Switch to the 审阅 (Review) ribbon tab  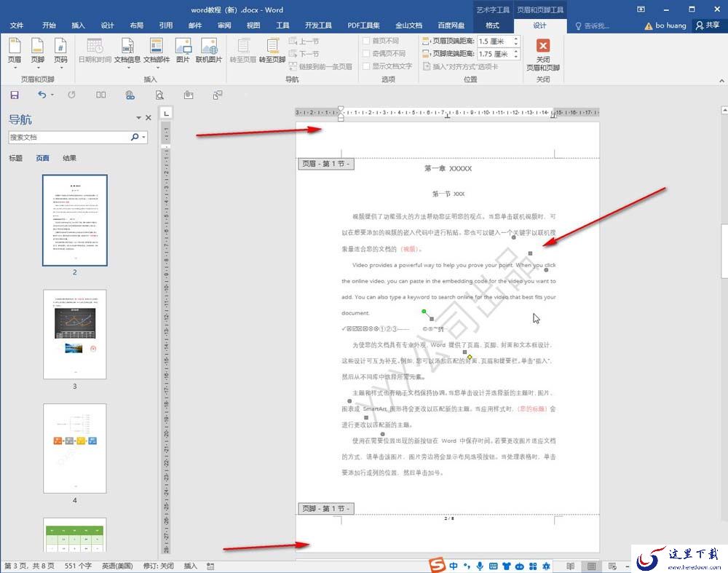224,25
